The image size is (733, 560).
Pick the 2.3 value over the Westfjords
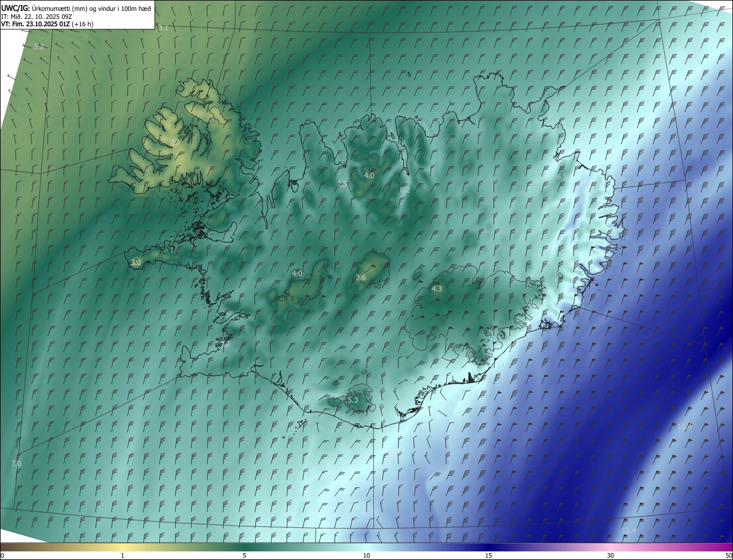point(175,142)
